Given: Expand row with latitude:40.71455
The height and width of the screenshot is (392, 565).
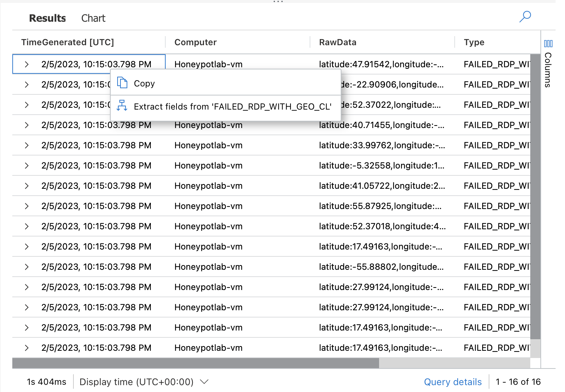Looking at the screenshot, I should (26, 125).
